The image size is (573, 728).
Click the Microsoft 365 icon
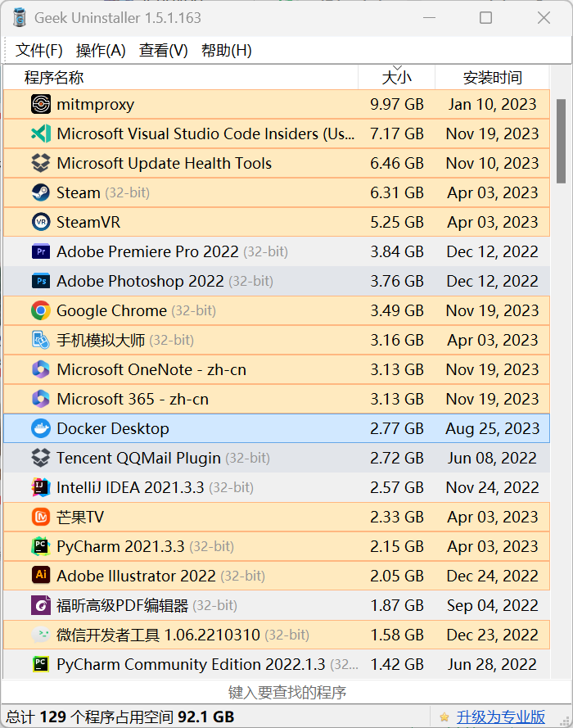click(x=41, y=399)
